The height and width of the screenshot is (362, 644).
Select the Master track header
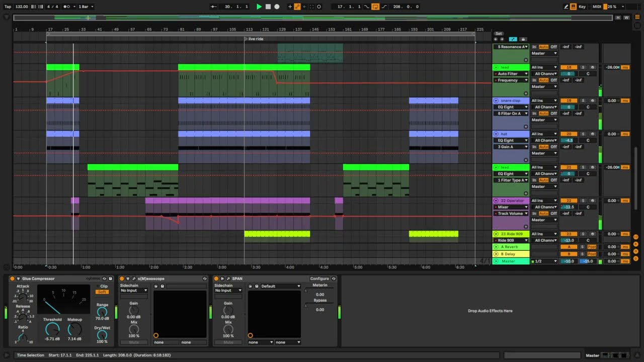511,261
